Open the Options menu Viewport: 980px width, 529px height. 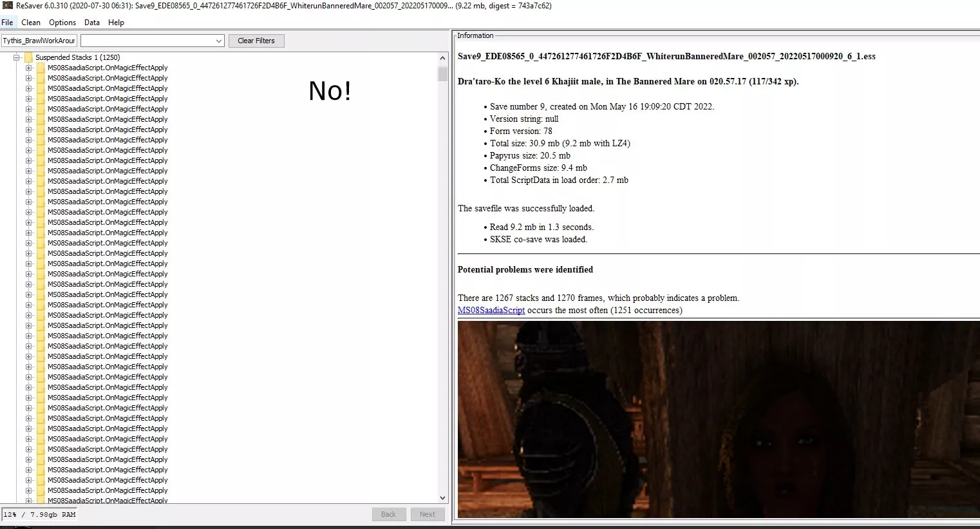click(x=62, y=22)
